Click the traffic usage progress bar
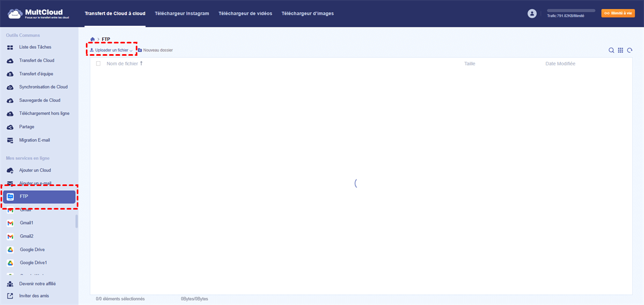This screenshot has height=305, width=644. tap(571, 11)
